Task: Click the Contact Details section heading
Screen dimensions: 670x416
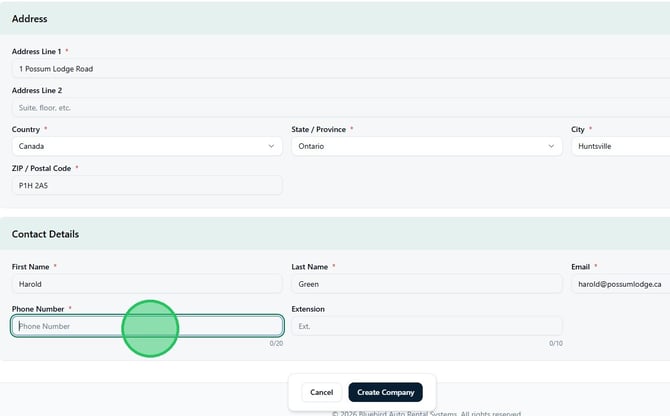Action: 45,234
